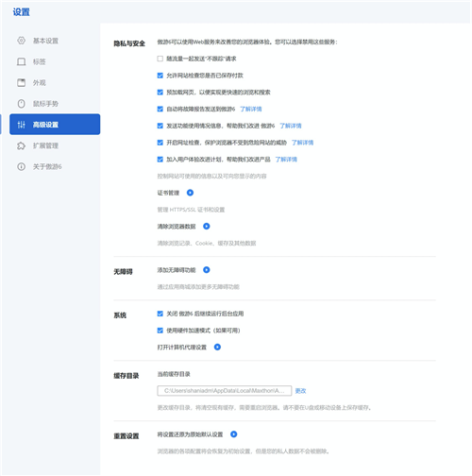Screen dimensions: 472x476
Task: Open 了解详情 link beside 开启网址检查
Action: pyautogui.click(x=302, y=143)
